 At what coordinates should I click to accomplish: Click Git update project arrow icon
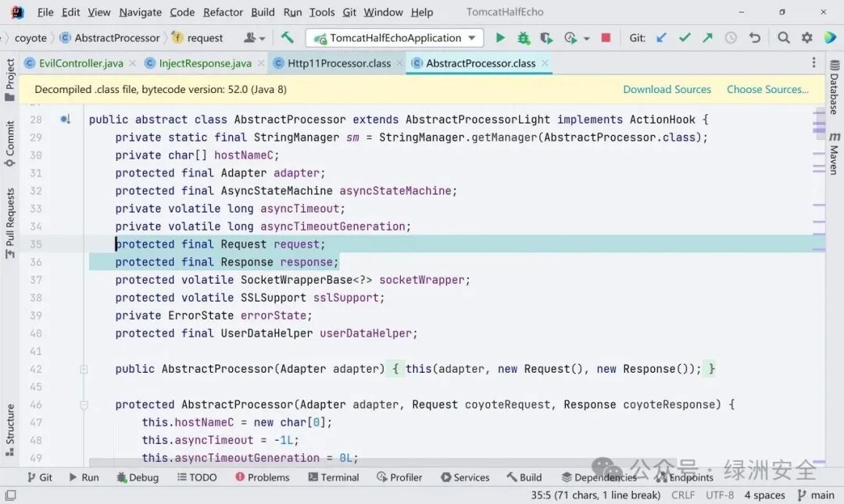pyautogui.click(x=662, y=38)
